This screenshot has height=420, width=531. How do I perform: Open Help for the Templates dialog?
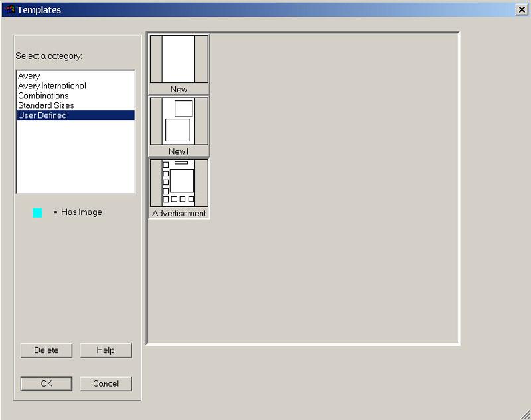106,350
